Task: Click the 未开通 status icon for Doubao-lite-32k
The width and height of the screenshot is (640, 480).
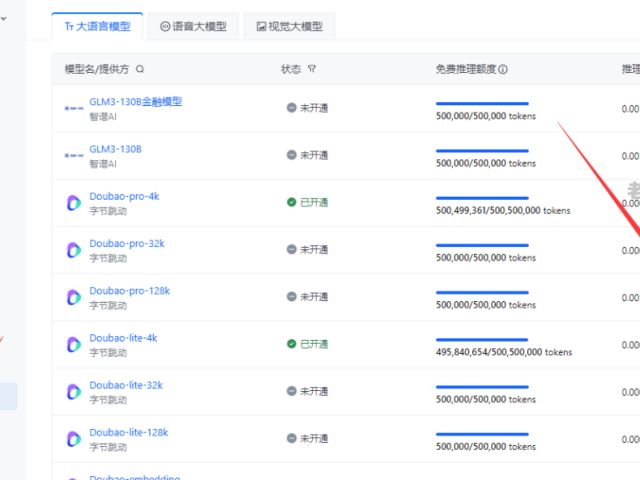Action: click(x=291, y=391)
